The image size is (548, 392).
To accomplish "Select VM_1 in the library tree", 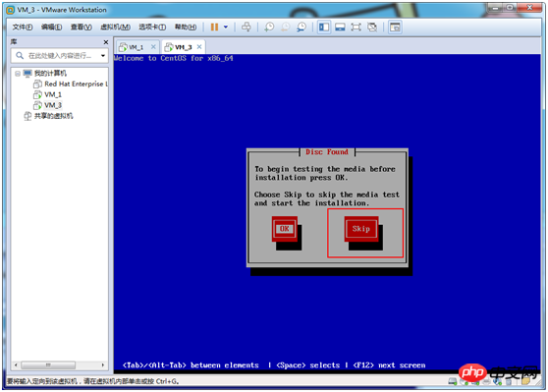I will coord(53,94).
